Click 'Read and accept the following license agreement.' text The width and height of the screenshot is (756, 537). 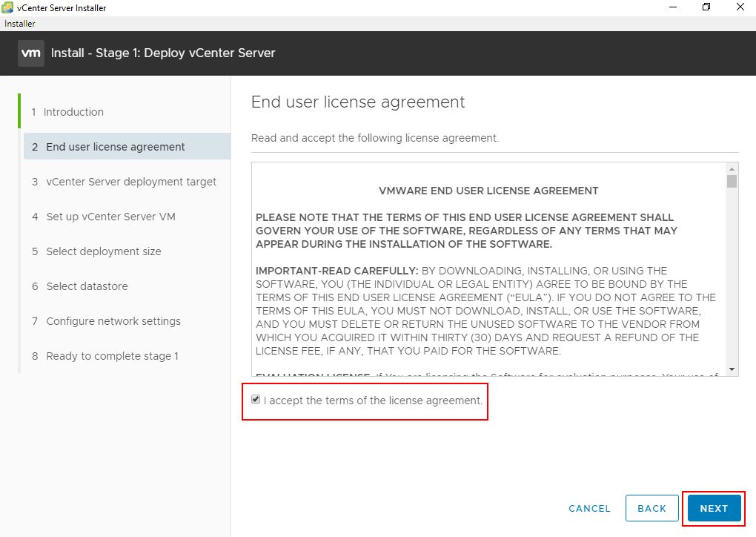[374, 138]
